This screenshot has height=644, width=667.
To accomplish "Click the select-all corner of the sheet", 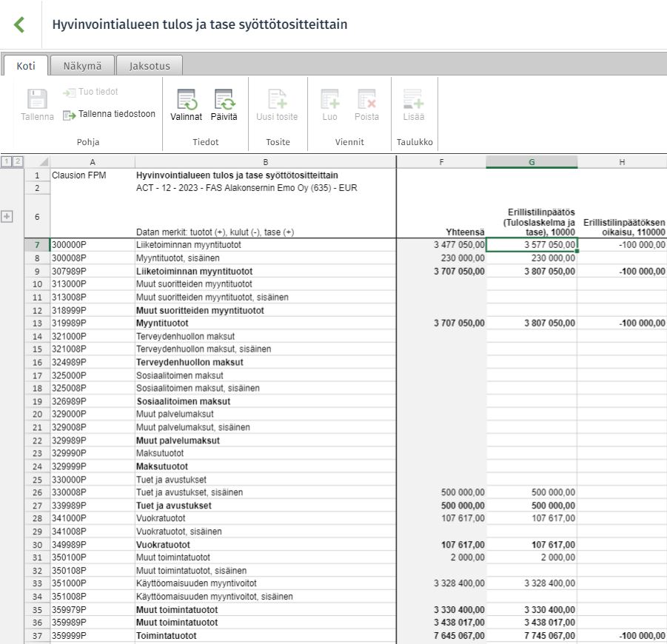I will [37, 162].
